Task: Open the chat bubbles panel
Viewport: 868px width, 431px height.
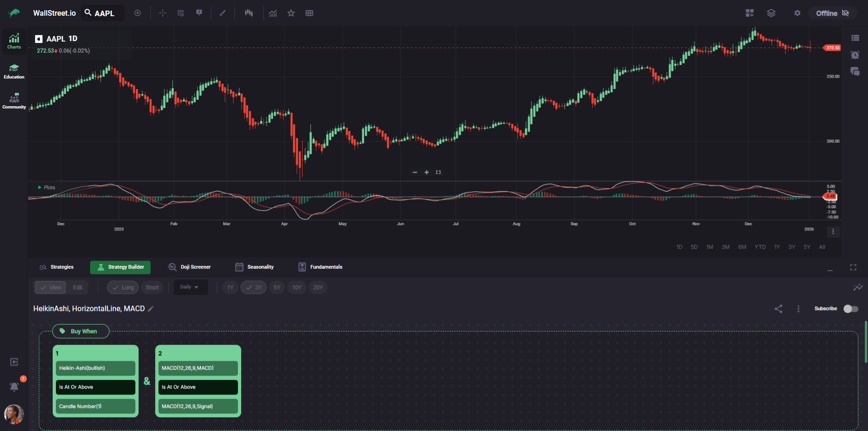Action: pyautogui.click(x=855, y=72)
